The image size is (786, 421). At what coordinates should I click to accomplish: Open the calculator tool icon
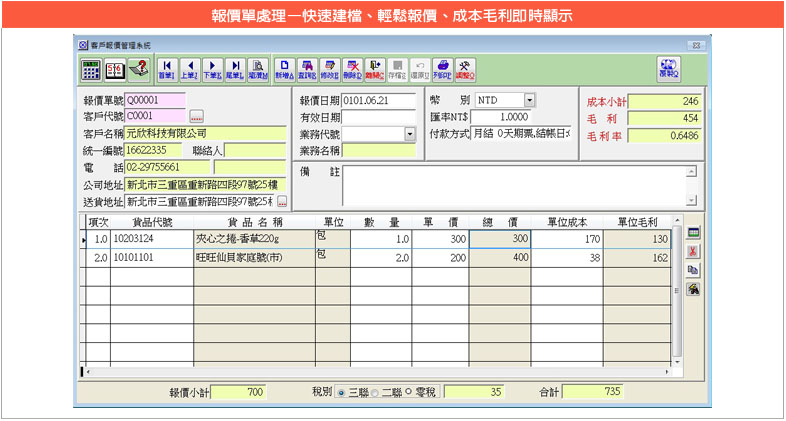pyautogui.click(x=91, y=69)
